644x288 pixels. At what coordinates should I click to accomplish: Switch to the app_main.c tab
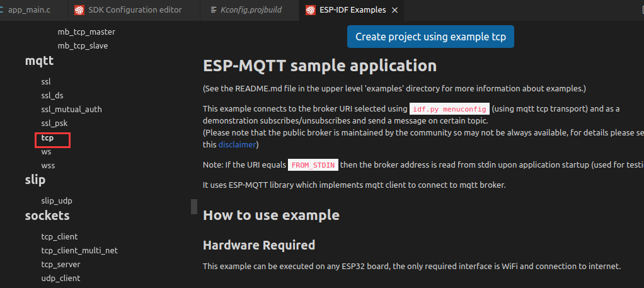click(x=29, y=10)
